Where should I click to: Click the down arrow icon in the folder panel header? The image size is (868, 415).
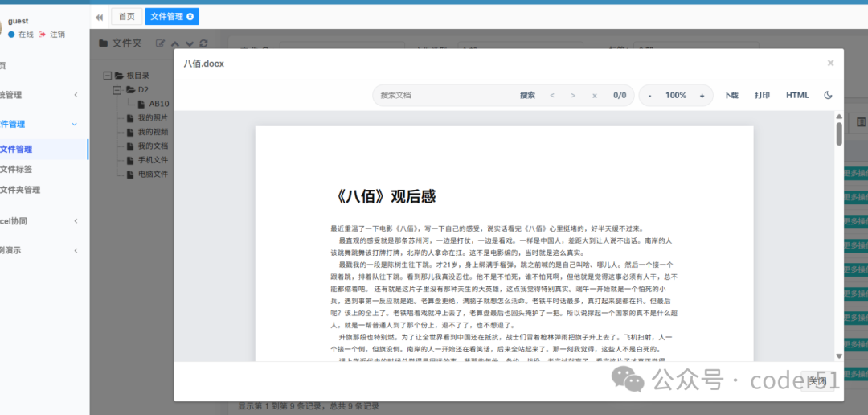(190, 43)
